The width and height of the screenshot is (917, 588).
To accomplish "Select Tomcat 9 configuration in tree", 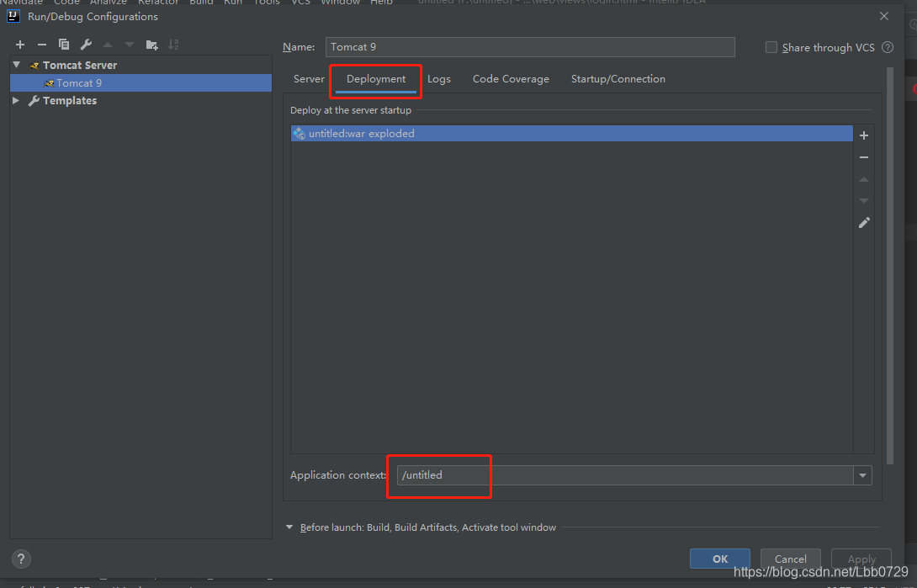I will (140, 83).
